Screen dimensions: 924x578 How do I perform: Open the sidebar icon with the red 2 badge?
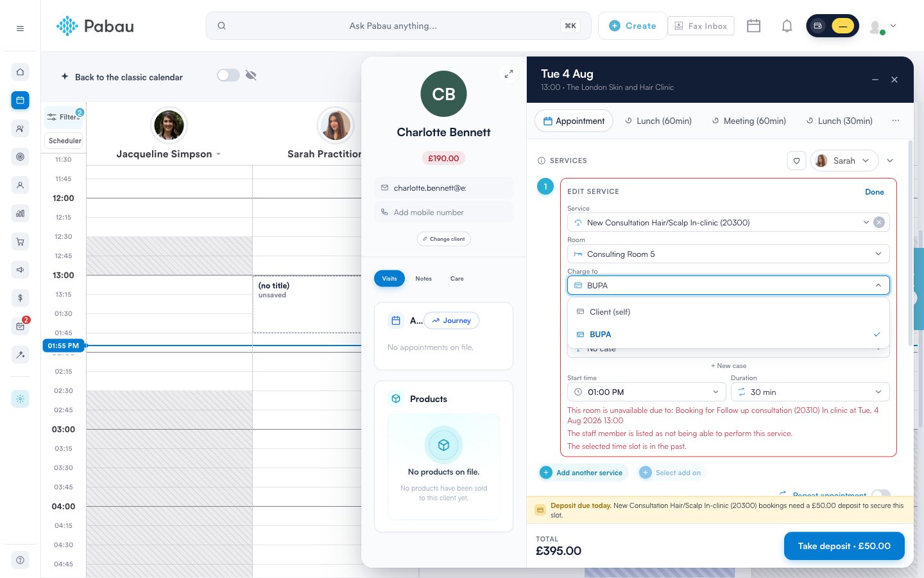(20, 326)
